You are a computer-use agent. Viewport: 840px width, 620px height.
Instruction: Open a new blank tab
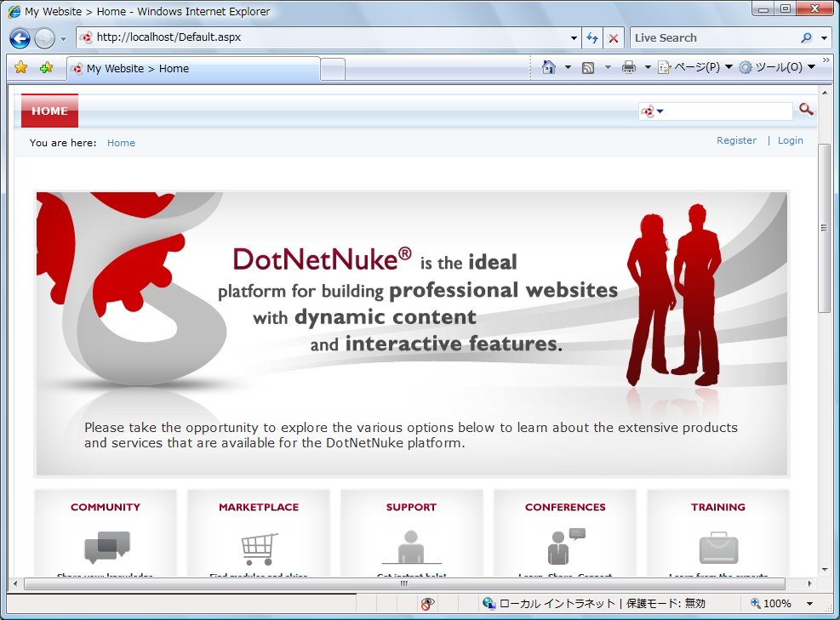[x=333, y=70]
